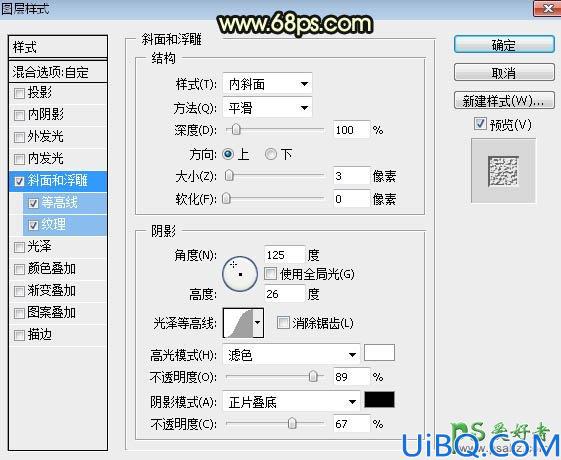Click the 确定 OK button
This screenshot has height=460, width=561.
click(x=504, y=45)
